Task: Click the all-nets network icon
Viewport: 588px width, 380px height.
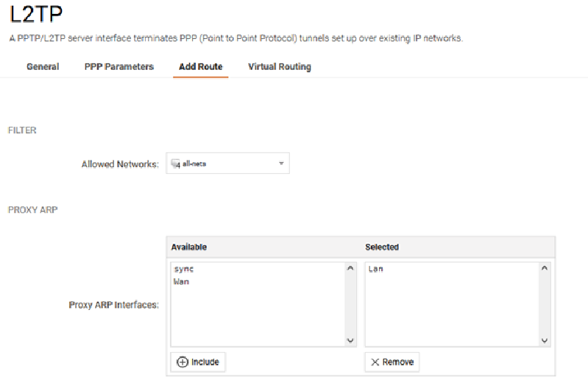Action: coord(175,163)
